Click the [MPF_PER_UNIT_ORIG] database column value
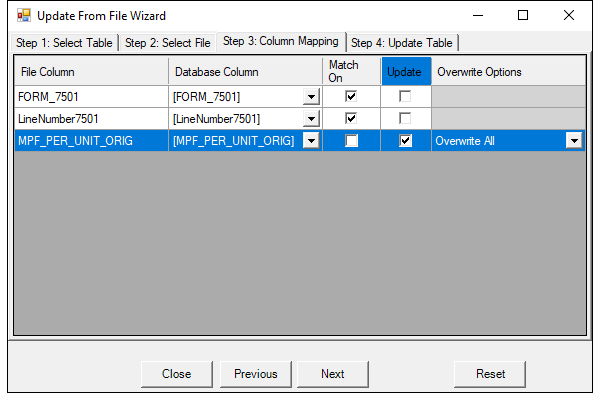The height and width of the screenshot is (400, 600). (233, 141)
